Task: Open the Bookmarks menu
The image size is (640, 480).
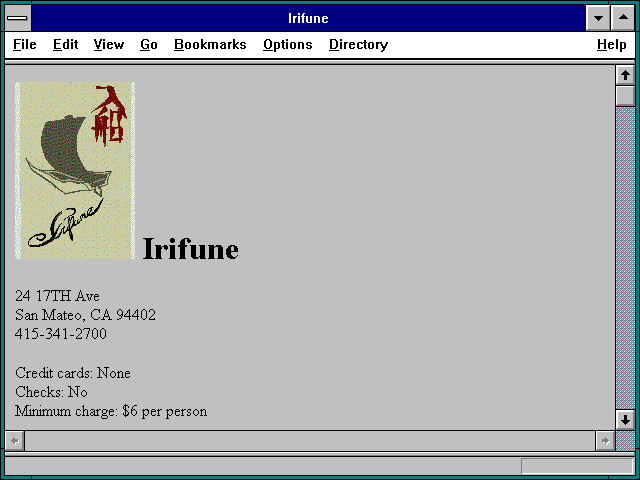Action: [x=210, y=44]
